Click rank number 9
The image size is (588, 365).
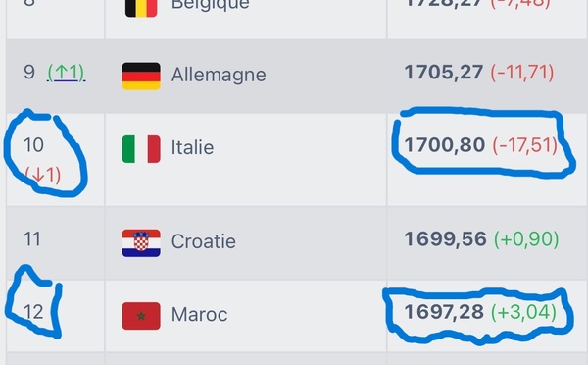pos(29,72)
